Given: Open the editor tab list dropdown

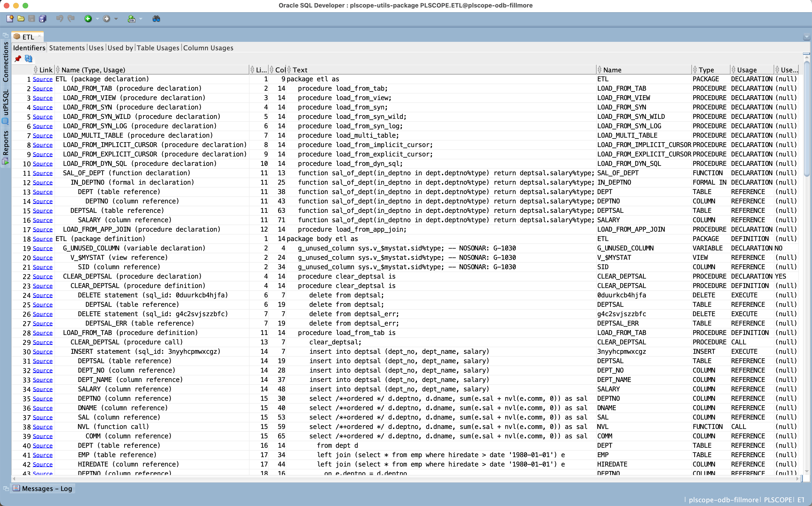Looking at the screenshot, I should tap(807, 37).
